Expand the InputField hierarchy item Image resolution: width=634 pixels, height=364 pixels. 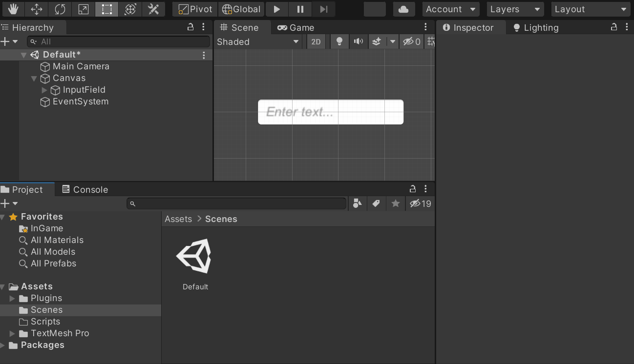point(44,90)
